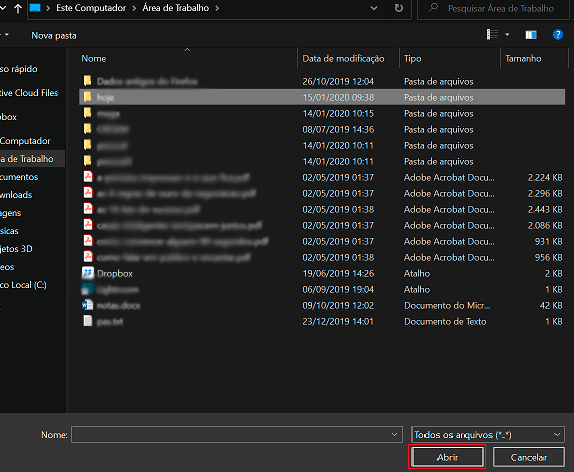Image resolution: width=574 pixels, height=472 pixels.
Task: Select the 2.224 KB PDF file
Action: click(322, 178)
